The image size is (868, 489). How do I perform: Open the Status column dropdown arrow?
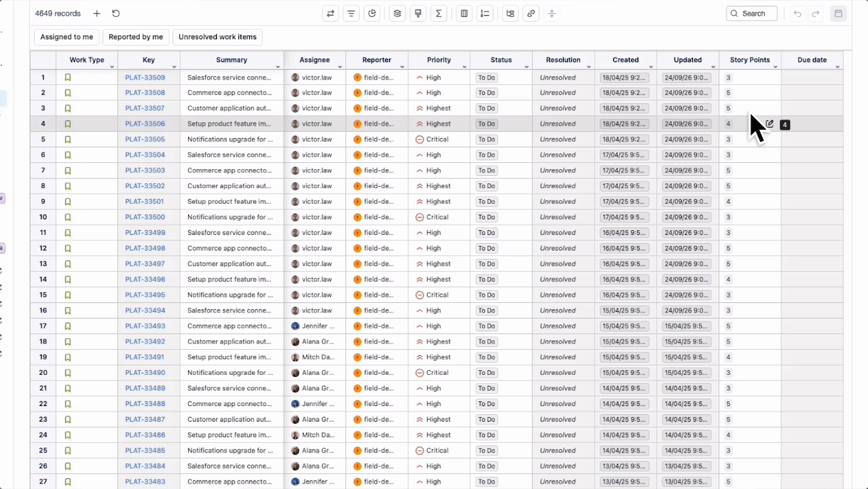click(526, 67)
